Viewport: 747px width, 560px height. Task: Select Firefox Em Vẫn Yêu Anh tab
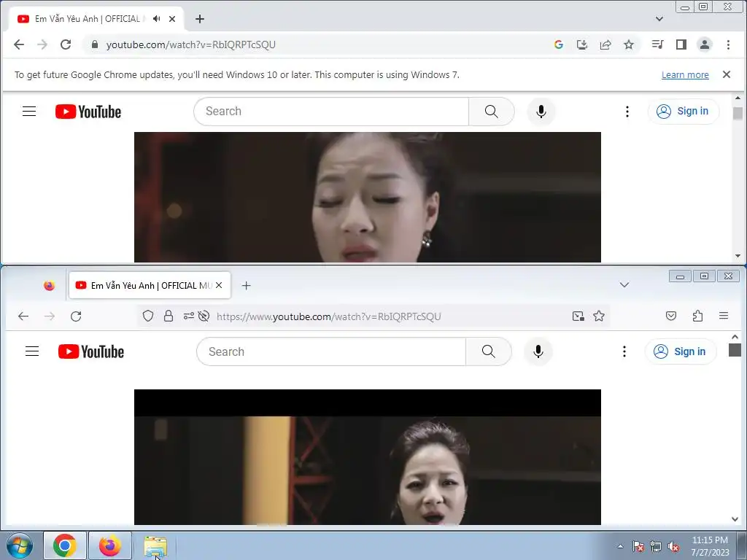pyautogui.click(x=150, y=285)
